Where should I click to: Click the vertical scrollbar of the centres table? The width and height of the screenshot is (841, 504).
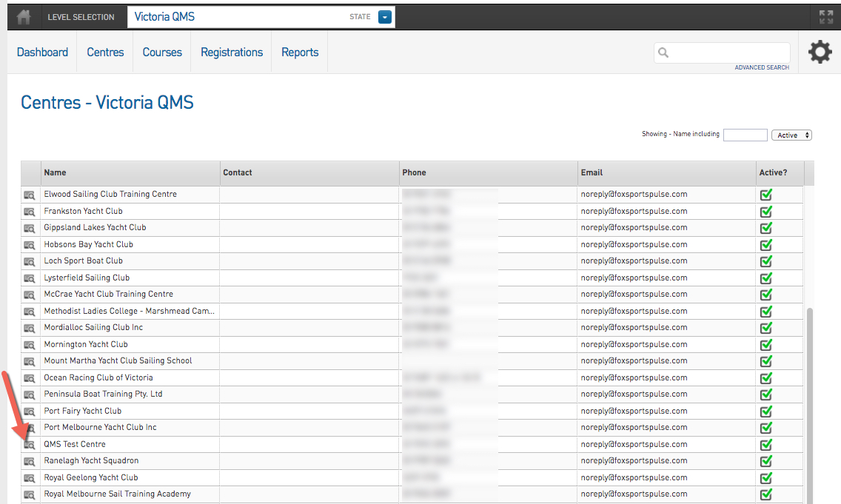[x=809, y=406]
